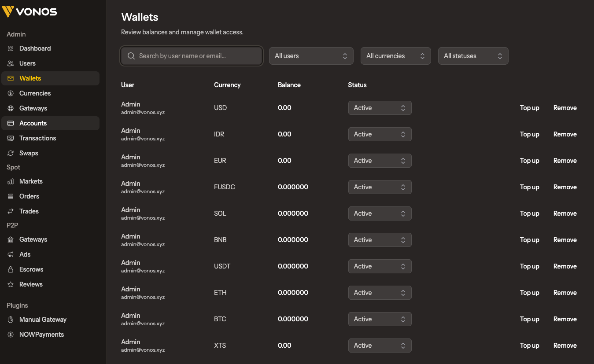Open the EUR wallet status dropdown
This screenshot has height=364, width=594.
point(380,161)
